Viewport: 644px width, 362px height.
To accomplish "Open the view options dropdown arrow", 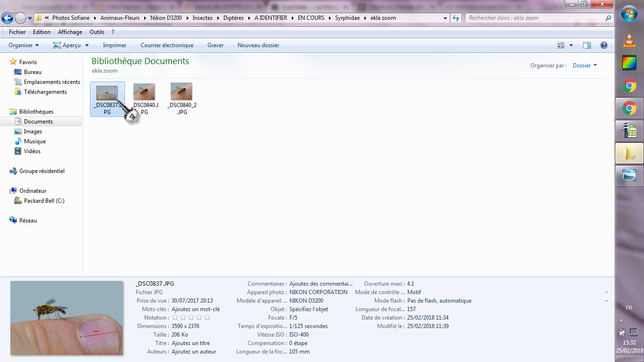I will click(571, 45).
